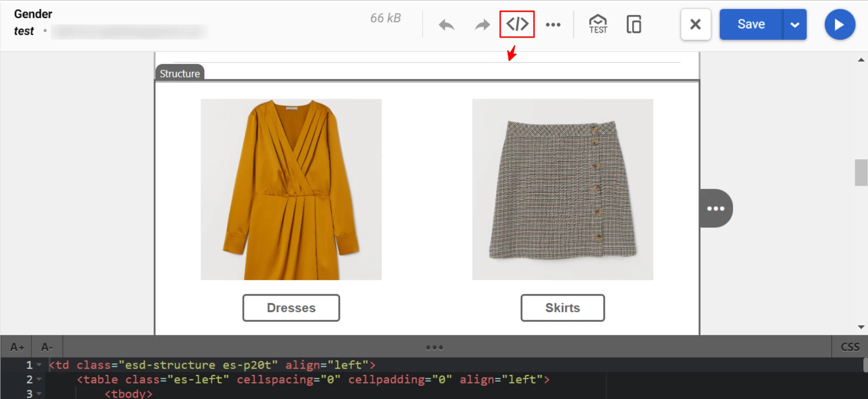This screenshot has height=399, width=868.
Task: Close the editor with the X button
Action: (x=695, y=24)
